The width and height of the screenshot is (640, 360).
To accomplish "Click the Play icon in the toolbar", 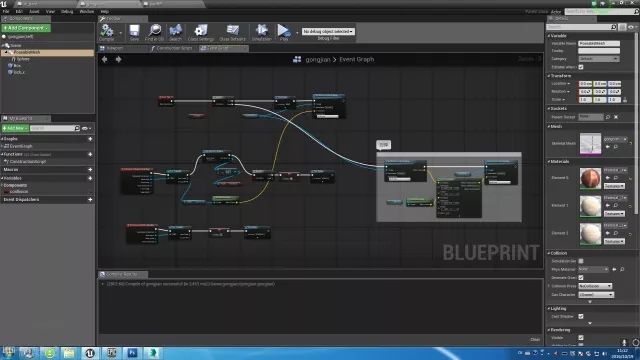I will coord(284,31).
